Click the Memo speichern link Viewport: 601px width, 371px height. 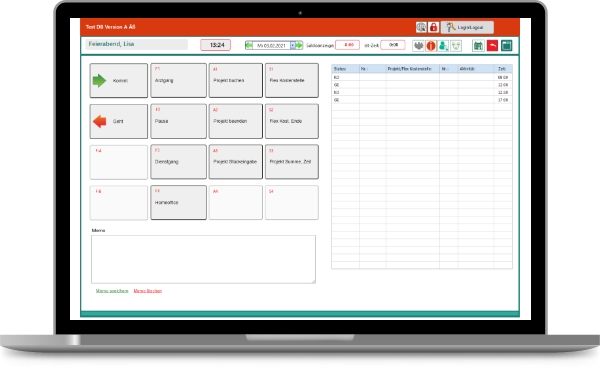(x=112, y=291)
